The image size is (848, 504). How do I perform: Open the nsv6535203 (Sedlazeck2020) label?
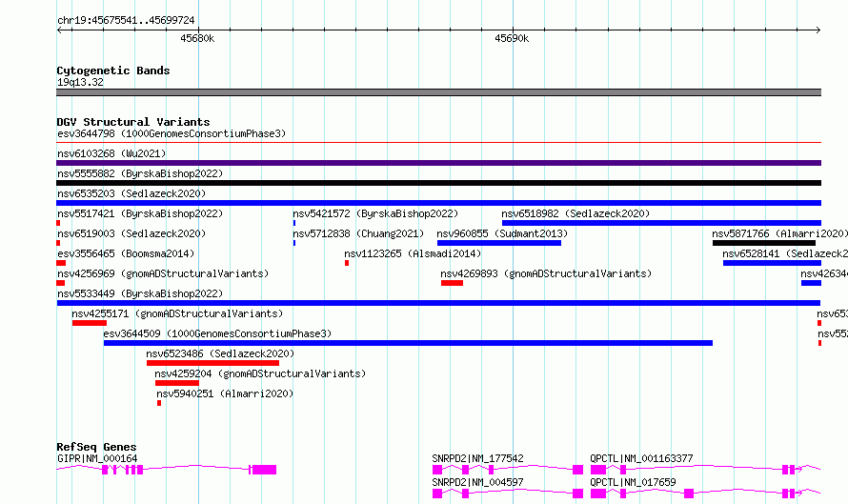(x=131, y=193)
